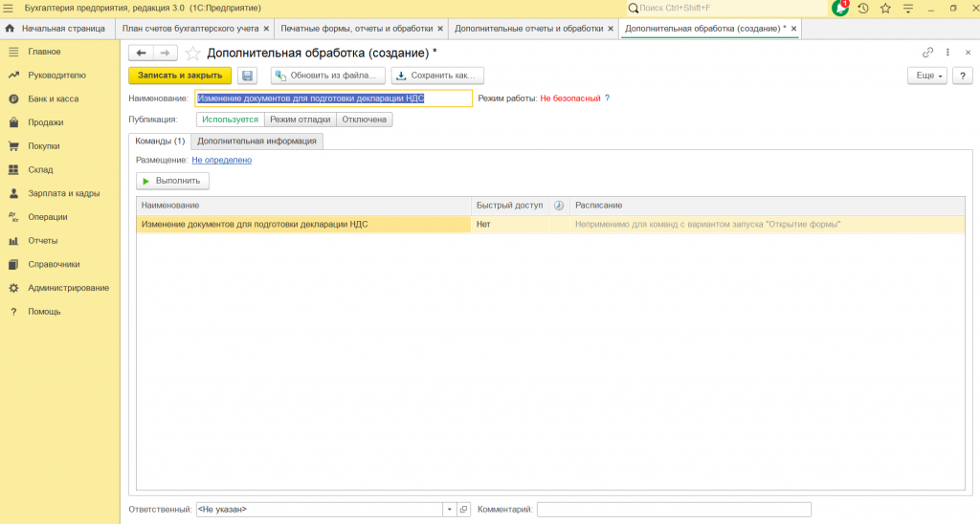
Task: Set publication to Используется
Action: (x=230, y=120)
